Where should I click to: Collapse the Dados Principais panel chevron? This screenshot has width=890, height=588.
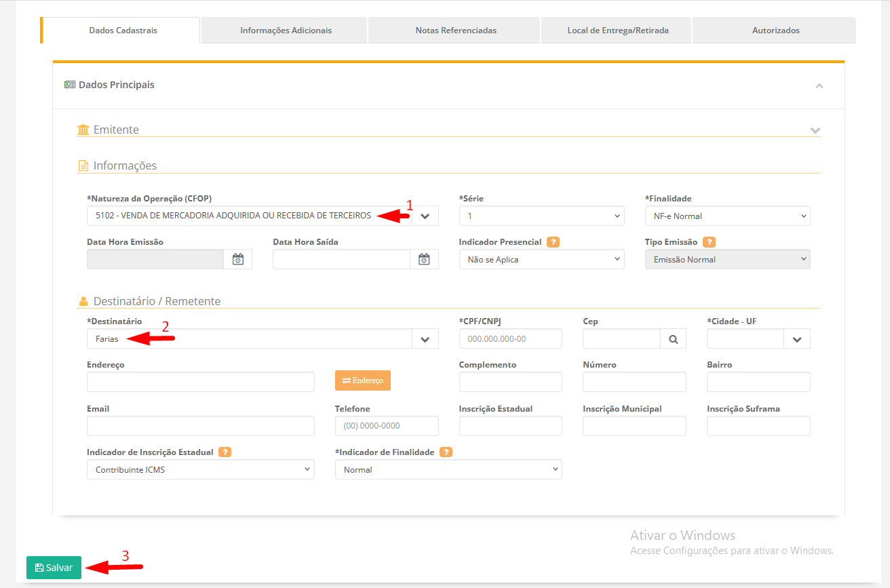819,86
